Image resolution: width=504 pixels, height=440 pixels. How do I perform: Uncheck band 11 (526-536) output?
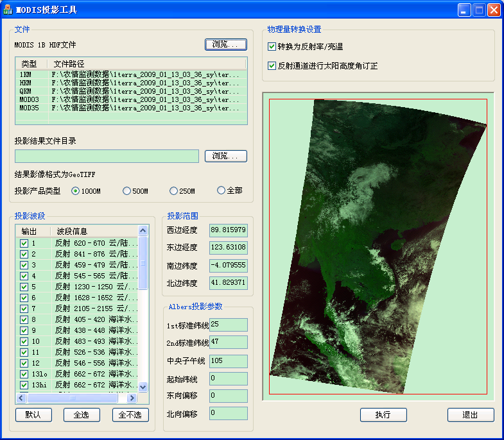click(x=24, y=352)
